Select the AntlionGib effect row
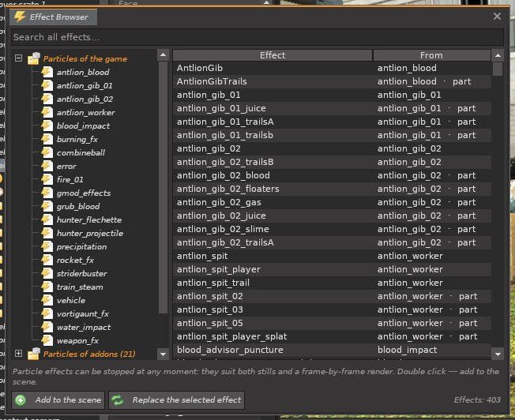This screenshot has width=515, height=420. coord(332,68)
